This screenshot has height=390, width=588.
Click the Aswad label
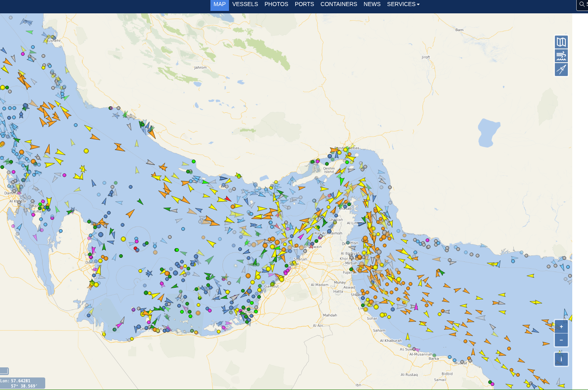349,287
